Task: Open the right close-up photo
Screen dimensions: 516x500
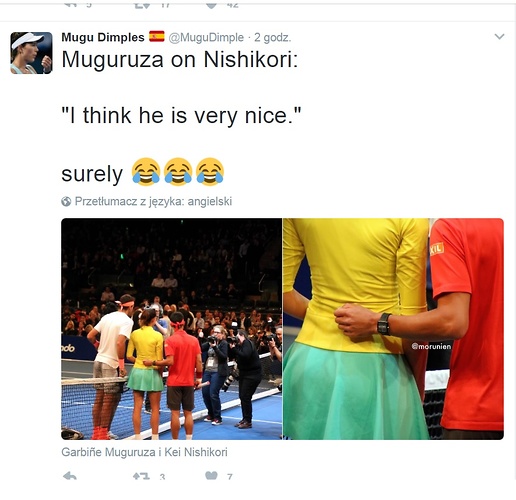Action: coord(393,329)
